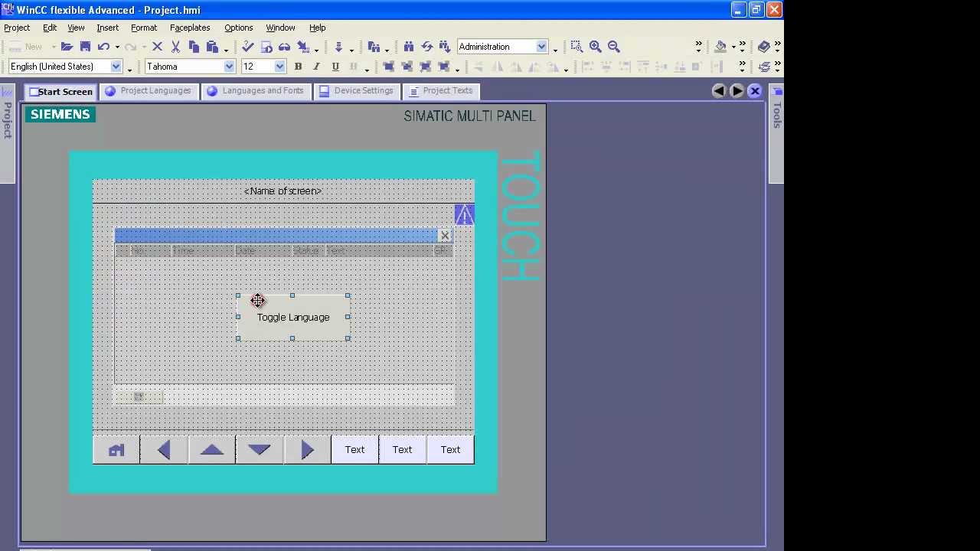Click the first Text button on the panel
This screenshot has height=551, width=980.
tap(354, 450)
